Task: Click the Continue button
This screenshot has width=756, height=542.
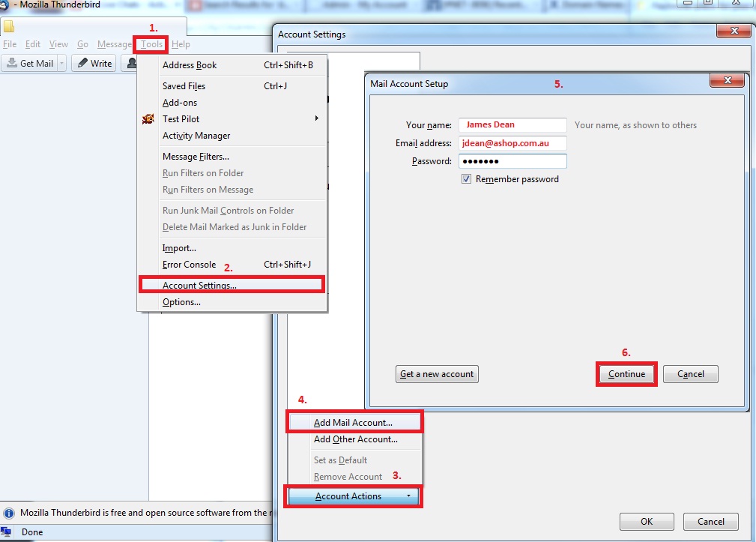Action: click(x=626, y=374)
